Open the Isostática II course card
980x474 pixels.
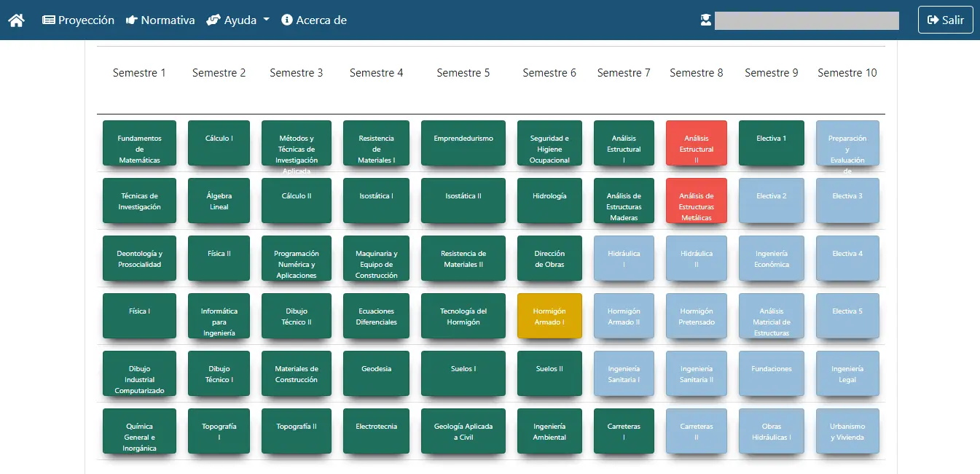point(463,201)
